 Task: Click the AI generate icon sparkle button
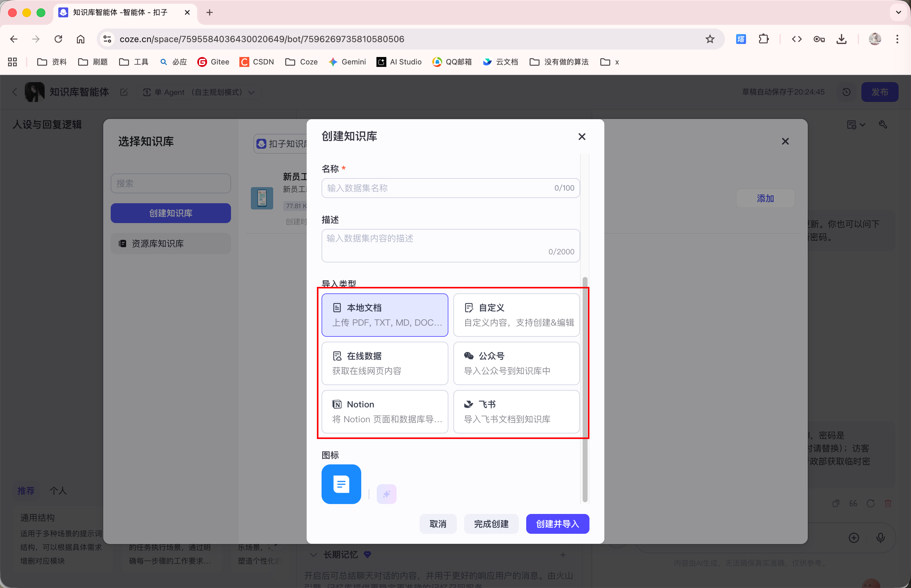point(386,494)
